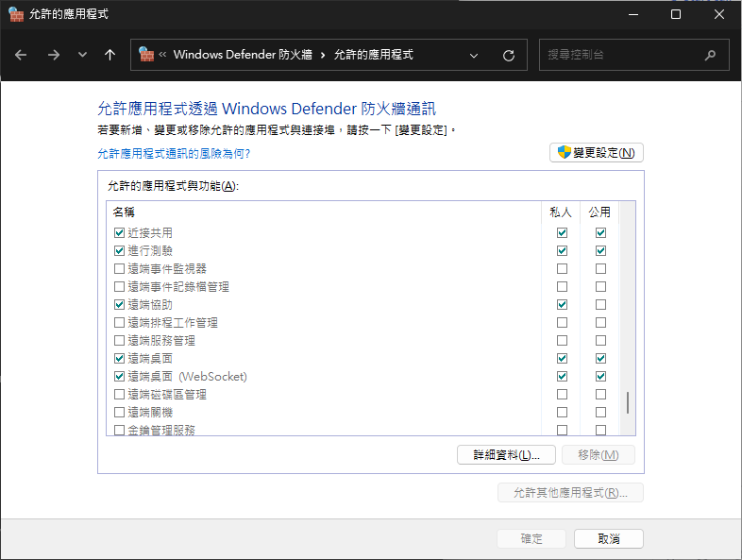This screenshot has height=560, width=742.
Task: Toggle the 進行測驗 name checkbox
Action: point(119,251)
